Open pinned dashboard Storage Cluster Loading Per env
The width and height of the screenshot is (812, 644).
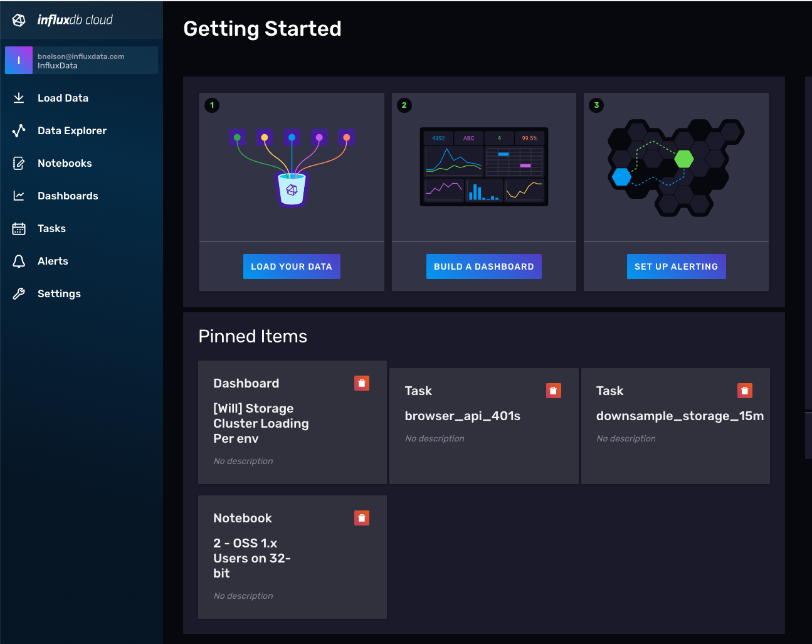click(261, 423)
